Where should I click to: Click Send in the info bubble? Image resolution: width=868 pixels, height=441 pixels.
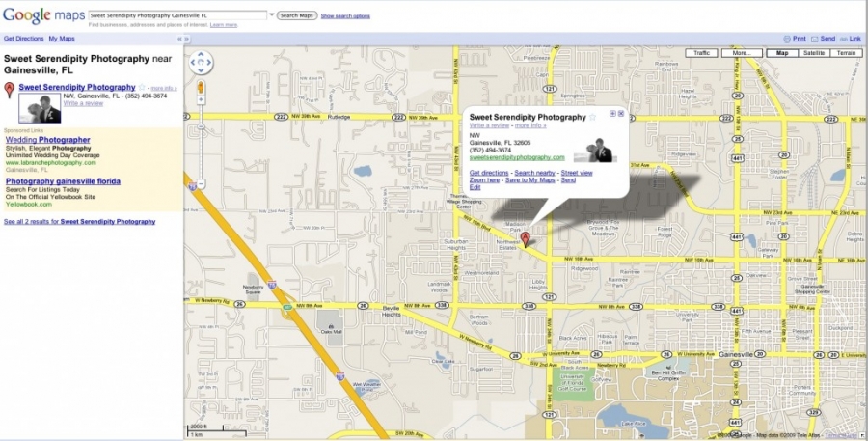point(568,180)
